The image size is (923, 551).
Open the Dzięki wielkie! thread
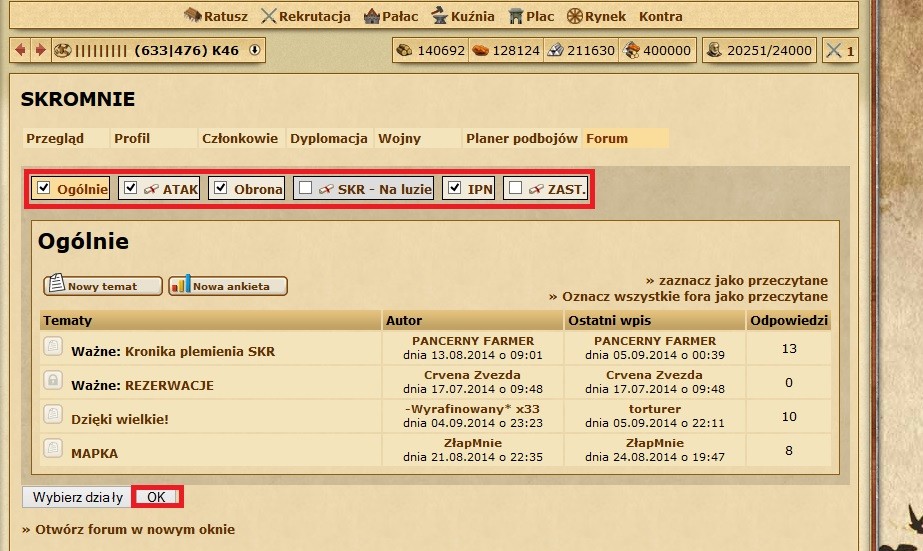click(119, 420)
